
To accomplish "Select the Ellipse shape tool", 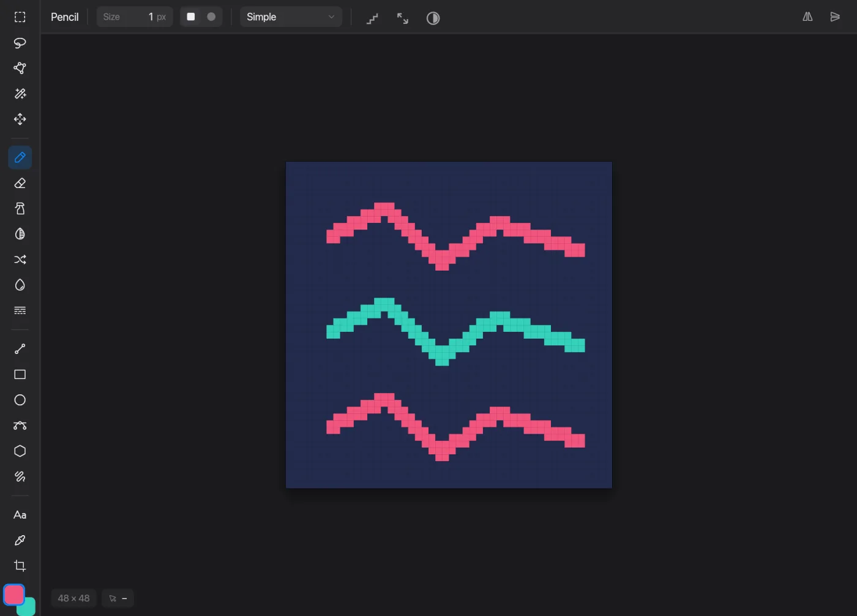I will [20, 400].
